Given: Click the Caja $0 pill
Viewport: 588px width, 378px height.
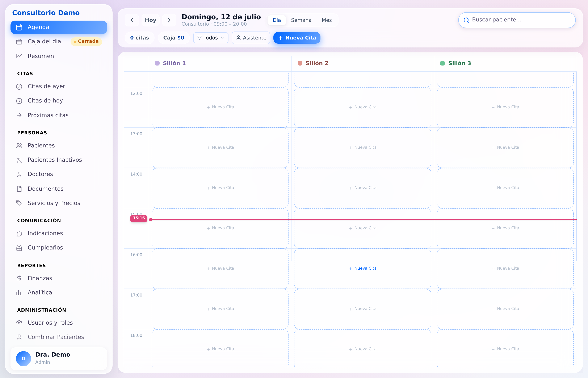Looking at the screenshot, I should tap(174, 38).
